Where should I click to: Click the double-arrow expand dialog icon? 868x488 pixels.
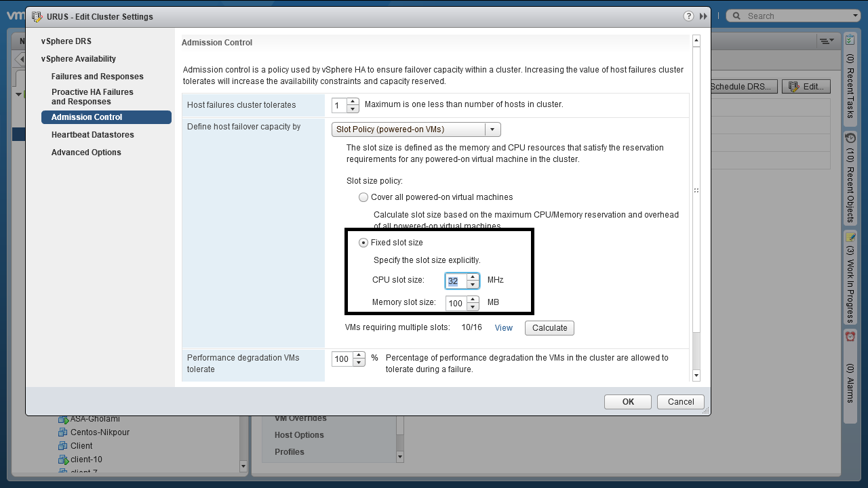tap(703, 16)
